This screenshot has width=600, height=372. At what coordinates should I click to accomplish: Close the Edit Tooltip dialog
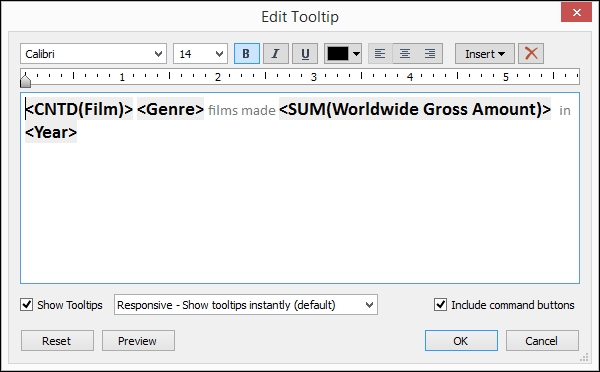577,13
